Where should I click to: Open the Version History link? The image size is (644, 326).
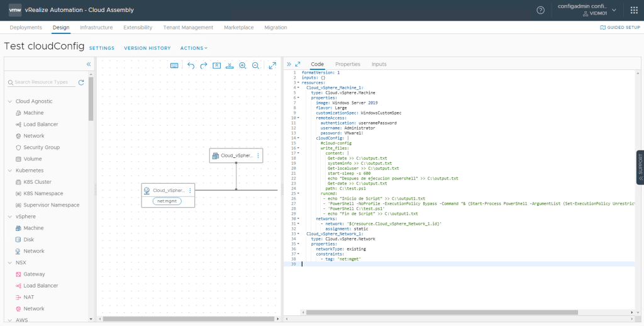click(147, 48)
